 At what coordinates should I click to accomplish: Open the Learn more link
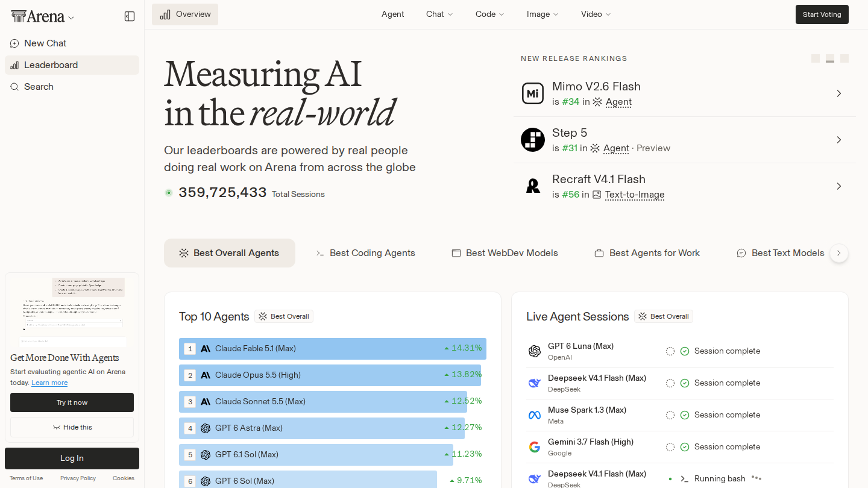point(49,383)
